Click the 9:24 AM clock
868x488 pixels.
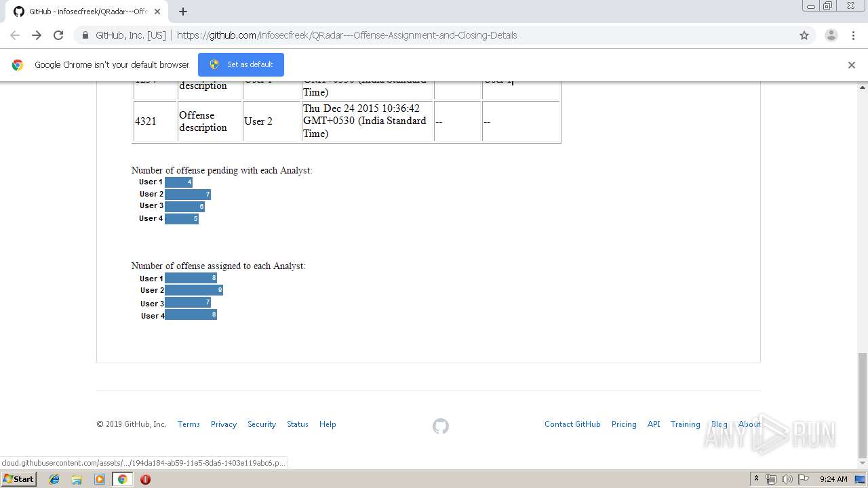coord(833,479)
